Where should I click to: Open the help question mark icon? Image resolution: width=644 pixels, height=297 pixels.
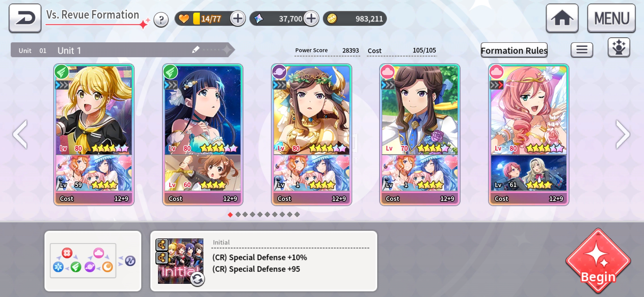click(161, 20)
